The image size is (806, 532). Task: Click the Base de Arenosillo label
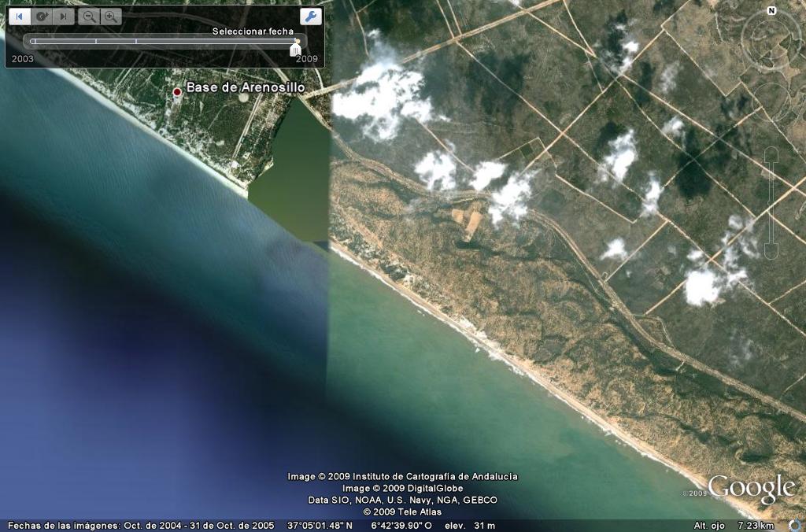[x=245, y=88]
